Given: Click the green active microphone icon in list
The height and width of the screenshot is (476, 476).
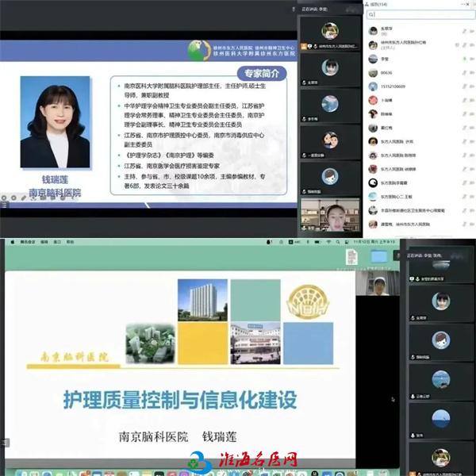Looking at the screenshot, I should point(464,59).
